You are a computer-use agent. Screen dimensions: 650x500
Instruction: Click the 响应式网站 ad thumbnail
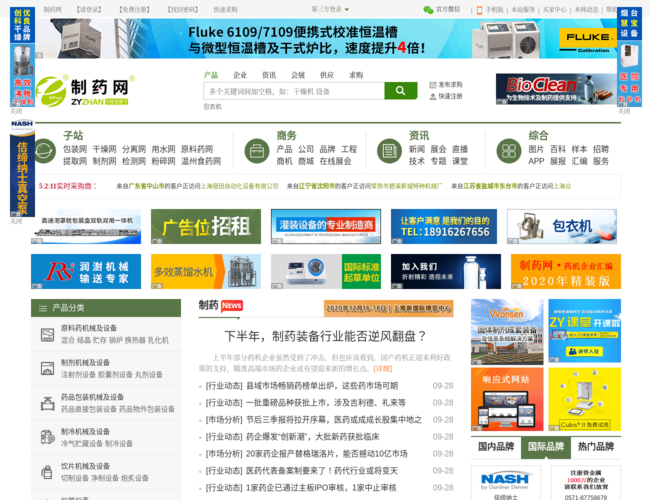pyautogui.click(x=507, y=399)
